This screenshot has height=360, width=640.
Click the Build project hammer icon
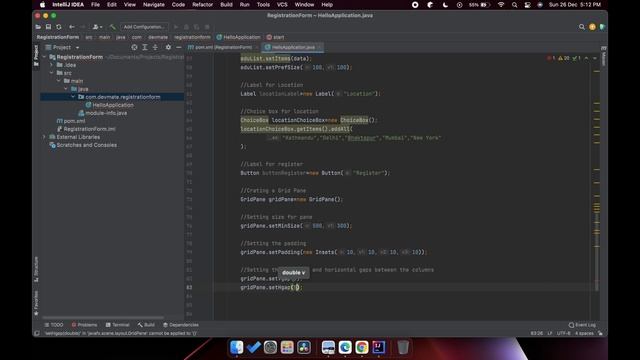point(112,27)
